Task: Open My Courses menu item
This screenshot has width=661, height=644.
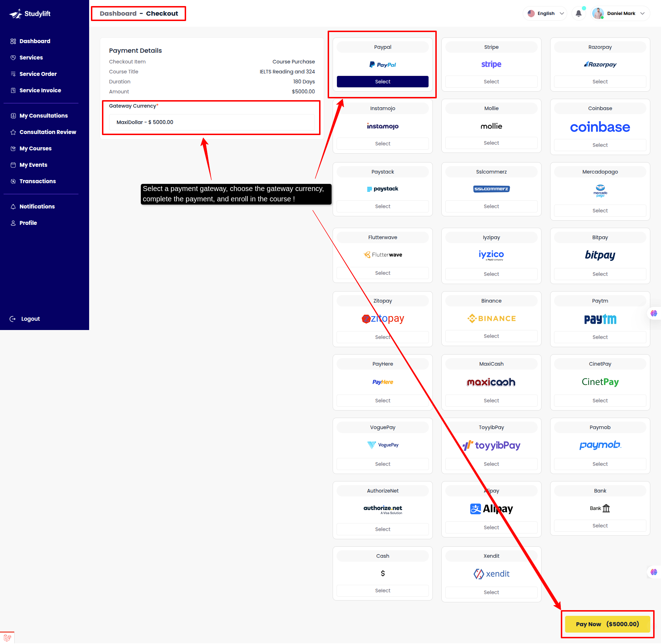Action: click(x=36, y=149)
